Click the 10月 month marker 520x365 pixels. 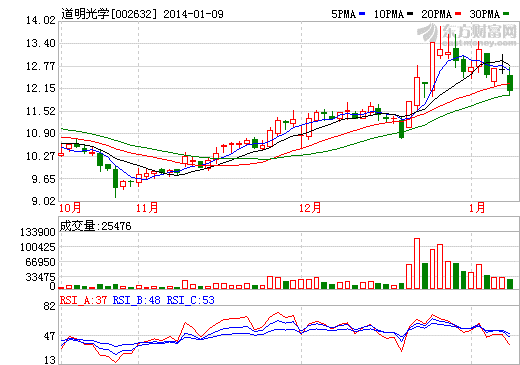[x=70, y=208]
